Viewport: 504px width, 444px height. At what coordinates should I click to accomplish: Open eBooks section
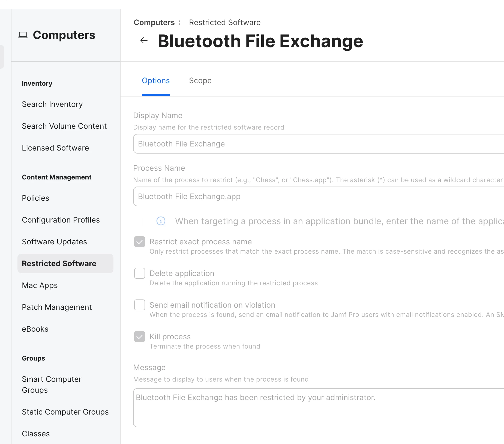tap(35, 329)
